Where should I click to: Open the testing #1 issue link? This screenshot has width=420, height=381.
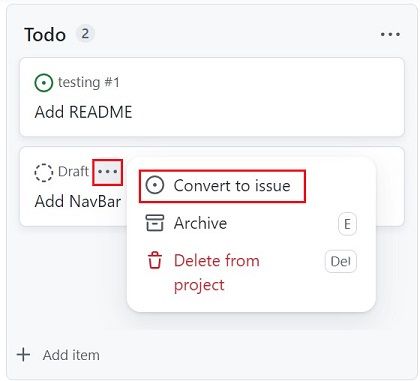coord(88,82)
